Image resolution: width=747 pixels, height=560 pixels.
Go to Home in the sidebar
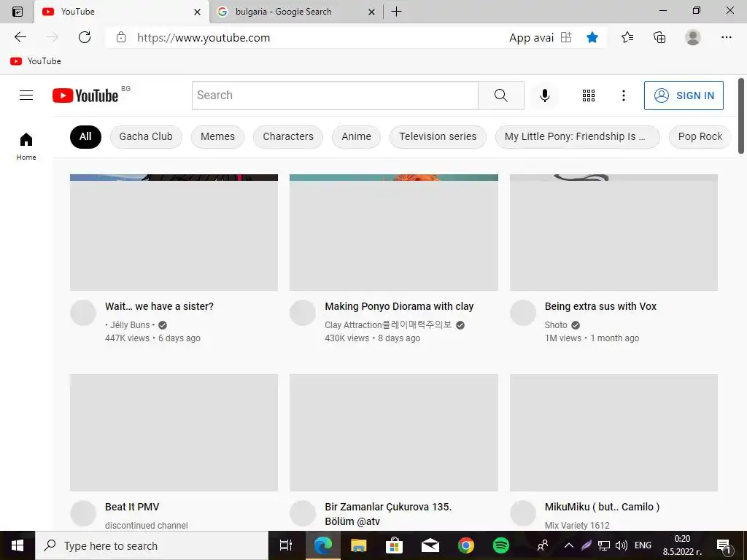pyautogui.click(x=26, y=146)
